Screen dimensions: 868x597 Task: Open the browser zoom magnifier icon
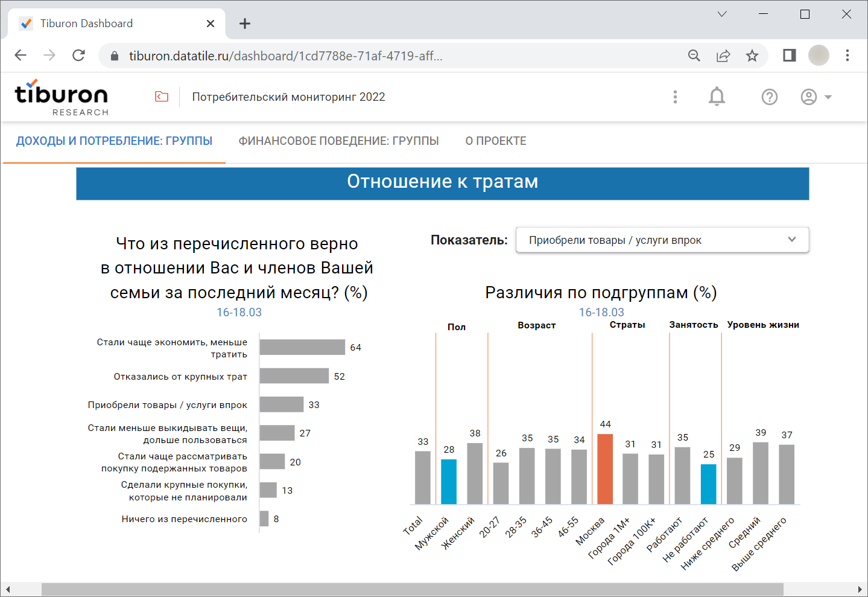pos(694,56)
